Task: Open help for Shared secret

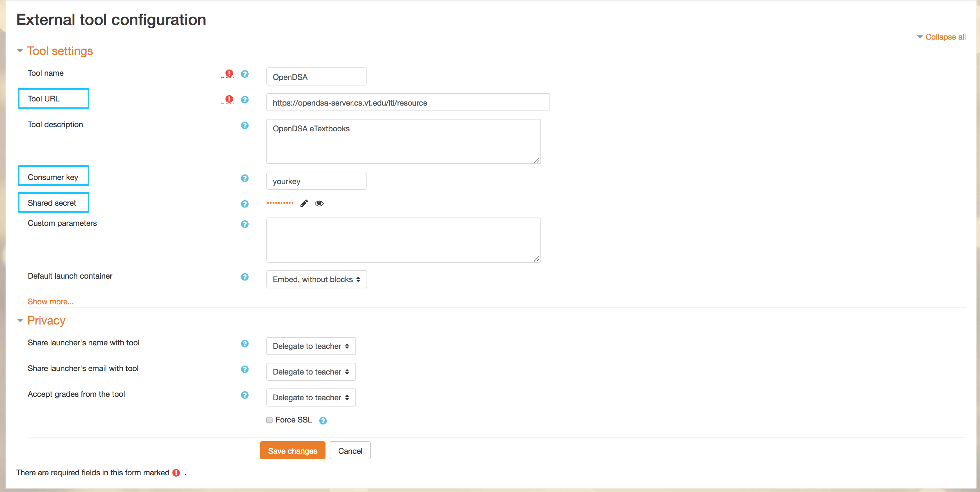Action: click(244, 204)
